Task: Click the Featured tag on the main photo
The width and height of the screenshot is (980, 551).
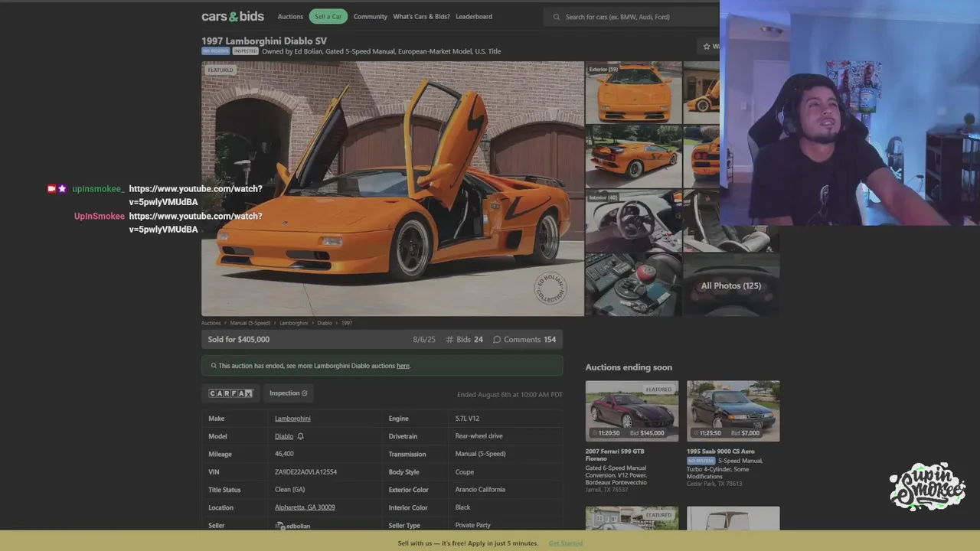Action: click(220, 70)
